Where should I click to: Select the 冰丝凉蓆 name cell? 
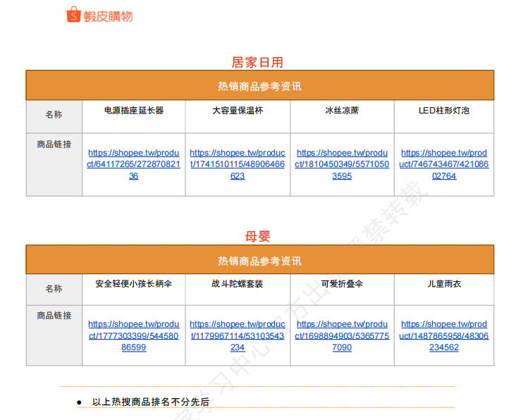(x=342, y=116)
